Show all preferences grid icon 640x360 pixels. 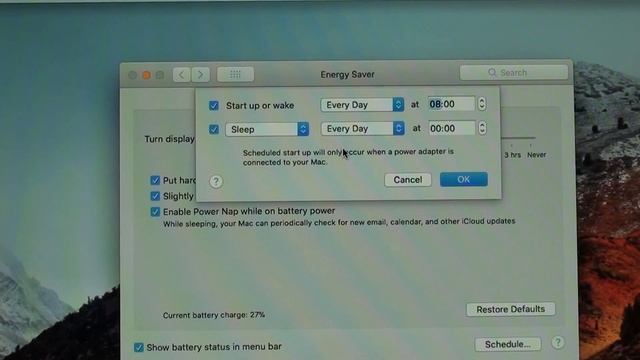point(235,74)
